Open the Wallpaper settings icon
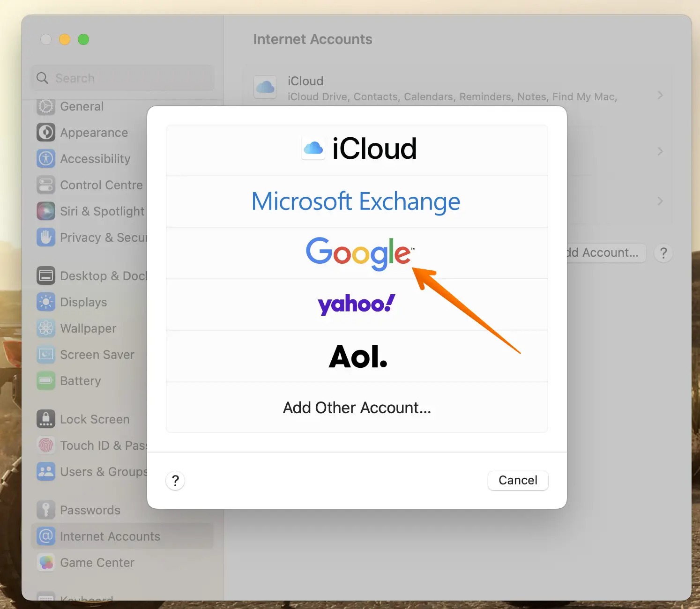This screenshot has width=700, height=609. (46, 328)
